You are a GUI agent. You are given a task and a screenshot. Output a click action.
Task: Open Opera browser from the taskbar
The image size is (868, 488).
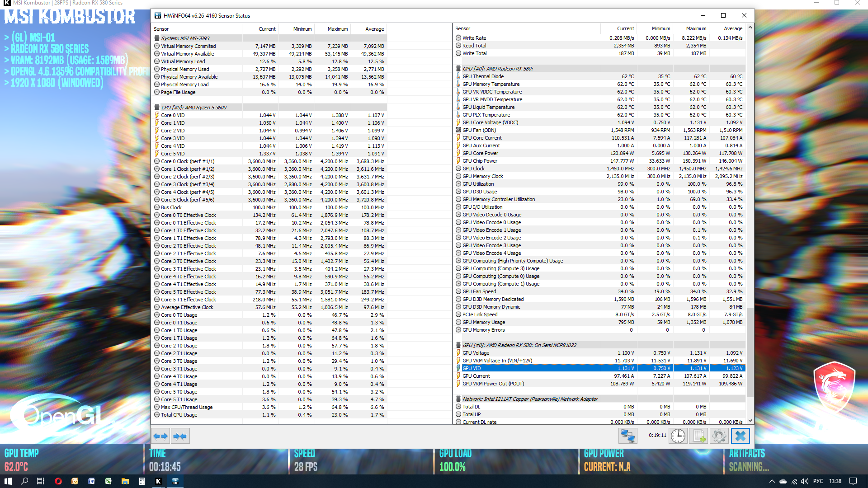click(x=58, y=481)
